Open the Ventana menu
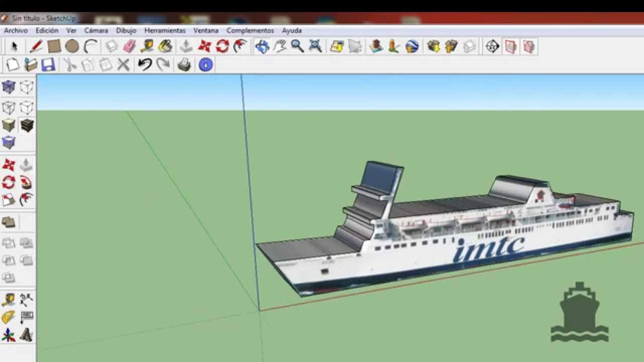 (206, 30)
